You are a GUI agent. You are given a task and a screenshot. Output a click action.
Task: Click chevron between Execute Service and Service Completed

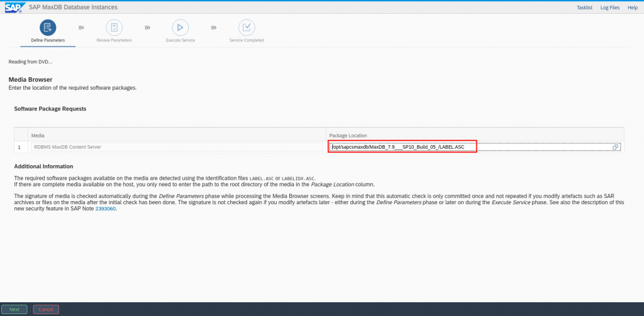(214, 28)
